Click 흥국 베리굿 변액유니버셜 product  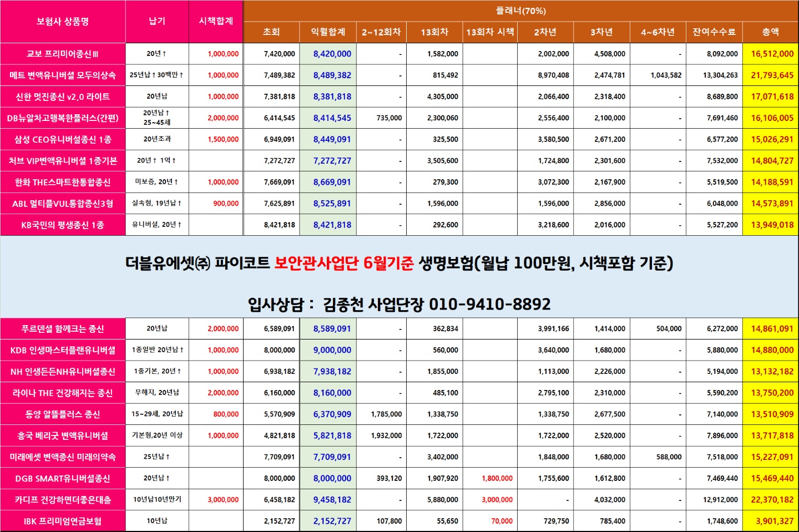point(63,435)
